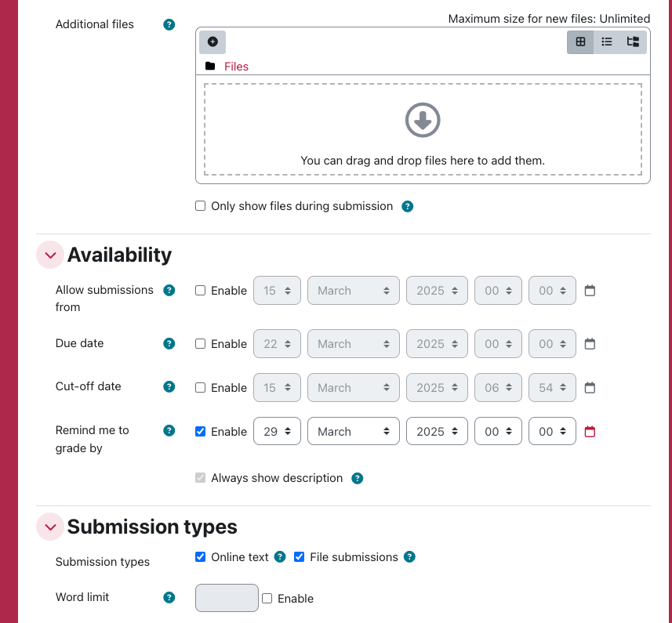Click the drag-and-drop download arrow icon

(423, 120)
